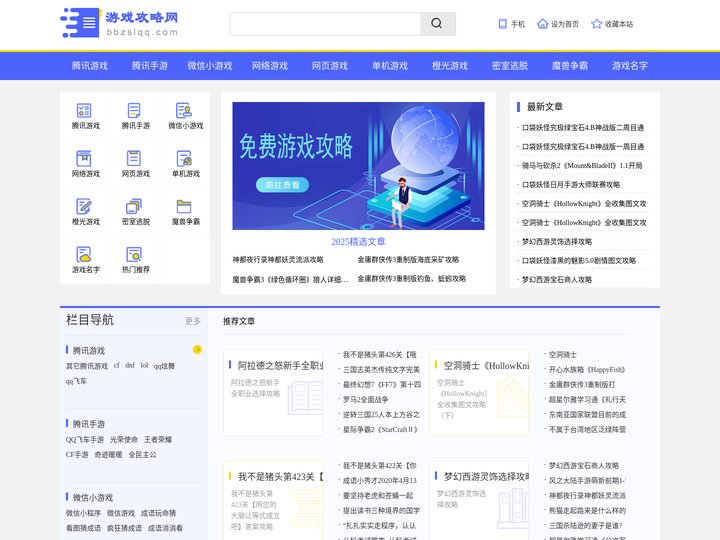Open the lol subcategory link
This screenshot has width=720, height=540.
pyautogui.click(x=144, y=366)
